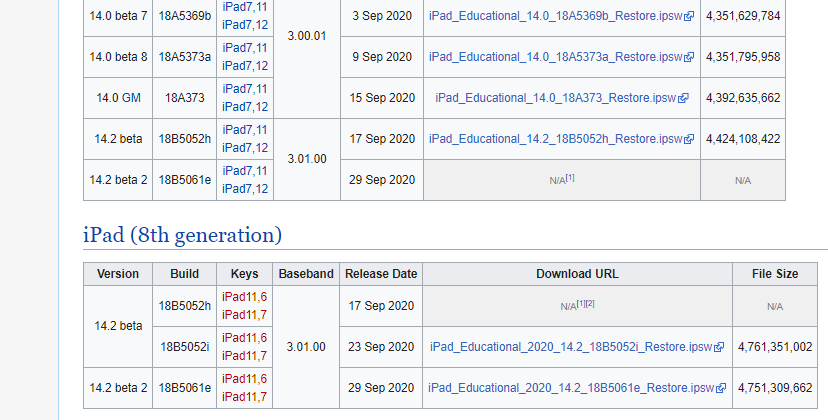This screenshot has height=420, width=828.
Task: Select file size 4,351,795,958
Action: [743, 57]
